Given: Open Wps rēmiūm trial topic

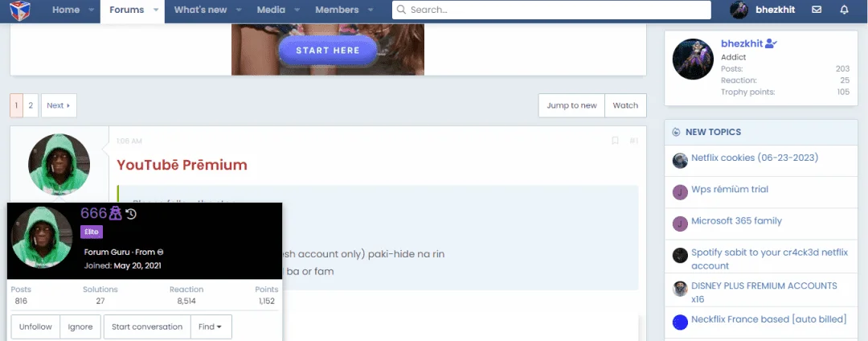Looking at the screenshot, I should tap(730, 189).
